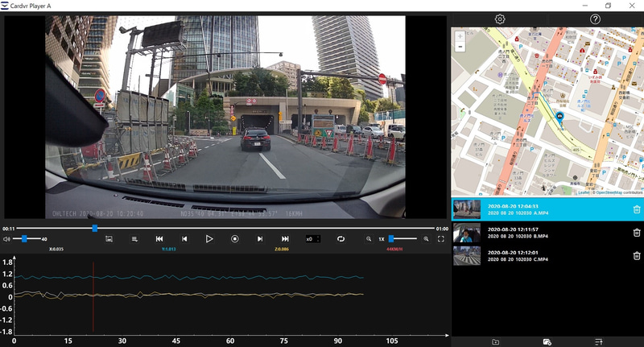
Task: Select the 102030 A.MP4 recording
Action: [x=547, y=209]
